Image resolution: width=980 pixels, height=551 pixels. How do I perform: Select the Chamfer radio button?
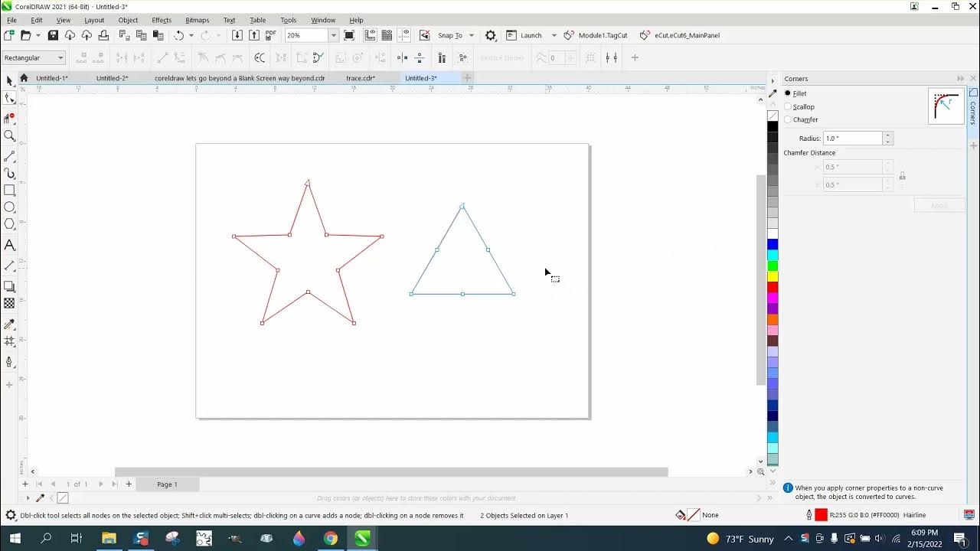pyautogui.click(x=788, y=119)
